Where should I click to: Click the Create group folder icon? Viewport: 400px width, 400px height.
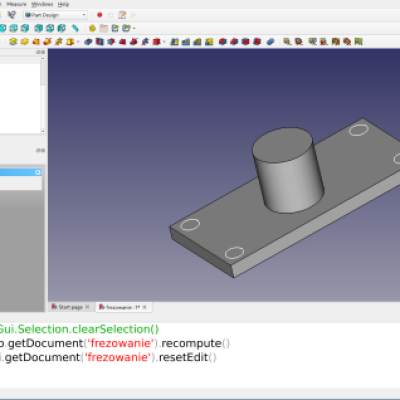click(x=104, y=28)
